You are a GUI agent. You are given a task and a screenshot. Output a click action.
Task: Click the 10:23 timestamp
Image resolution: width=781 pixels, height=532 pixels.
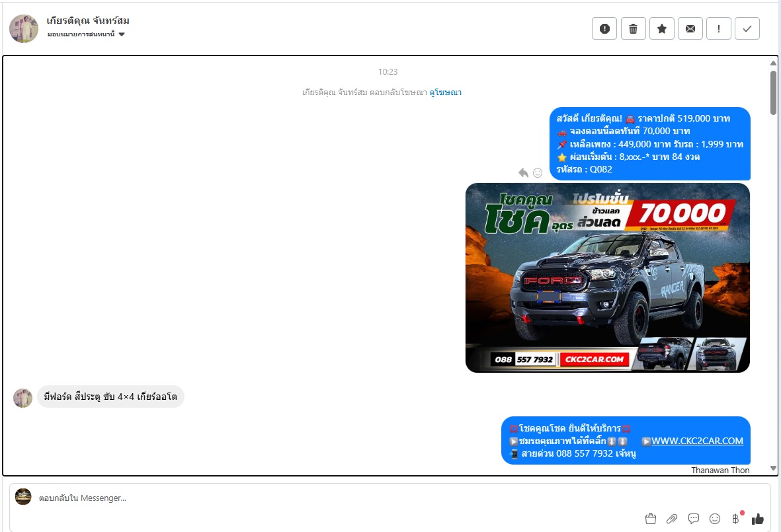coord(388,71)
